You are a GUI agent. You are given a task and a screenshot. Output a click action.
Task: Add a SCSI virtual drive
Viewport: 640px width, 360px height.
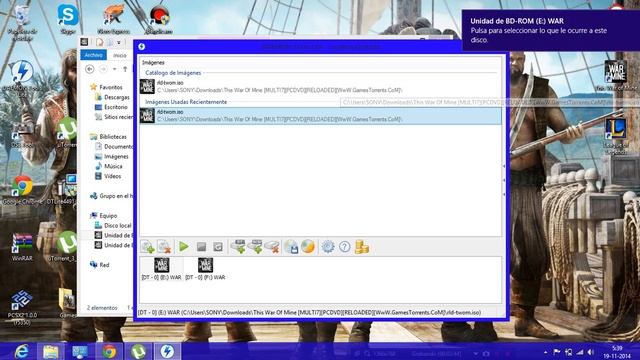255,247
